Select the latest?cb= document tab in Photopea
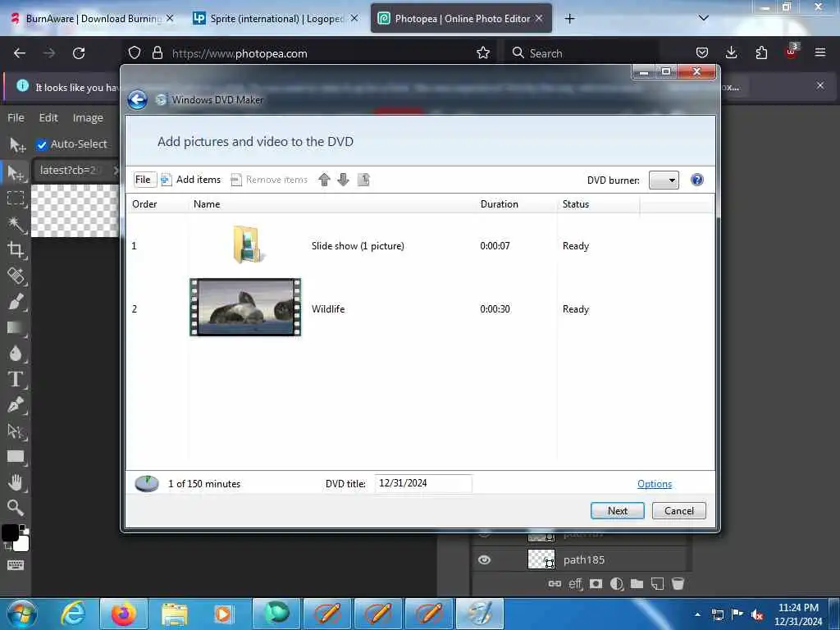Viewport: 840px width, 630px height. pos(75,171)
